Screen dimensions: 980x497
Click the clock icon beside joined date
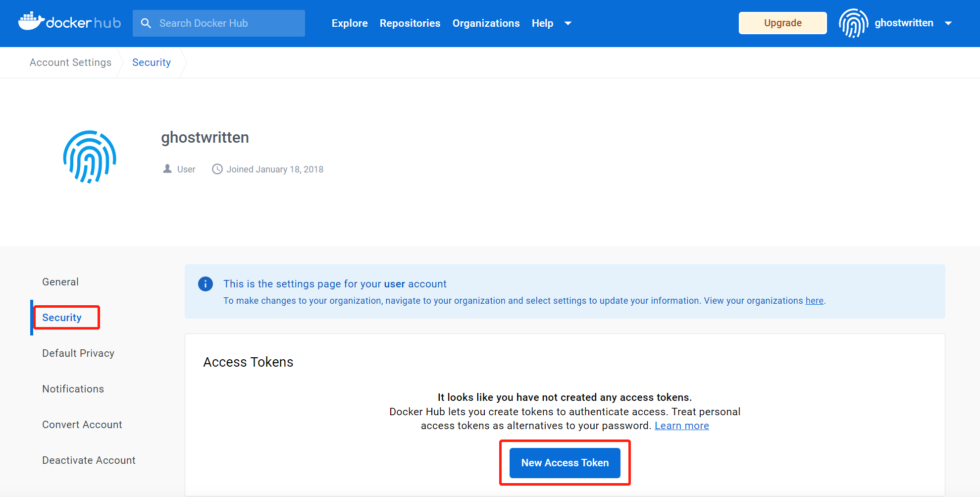tap(217, 169)
